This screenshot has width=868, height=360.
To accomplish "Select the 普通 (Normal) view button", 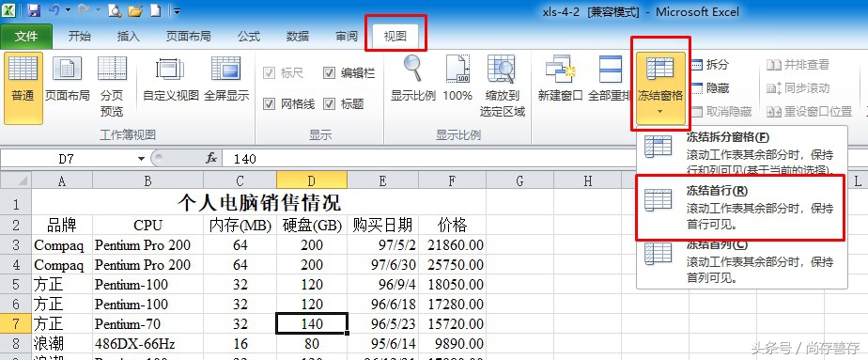I will click(23, 87).
